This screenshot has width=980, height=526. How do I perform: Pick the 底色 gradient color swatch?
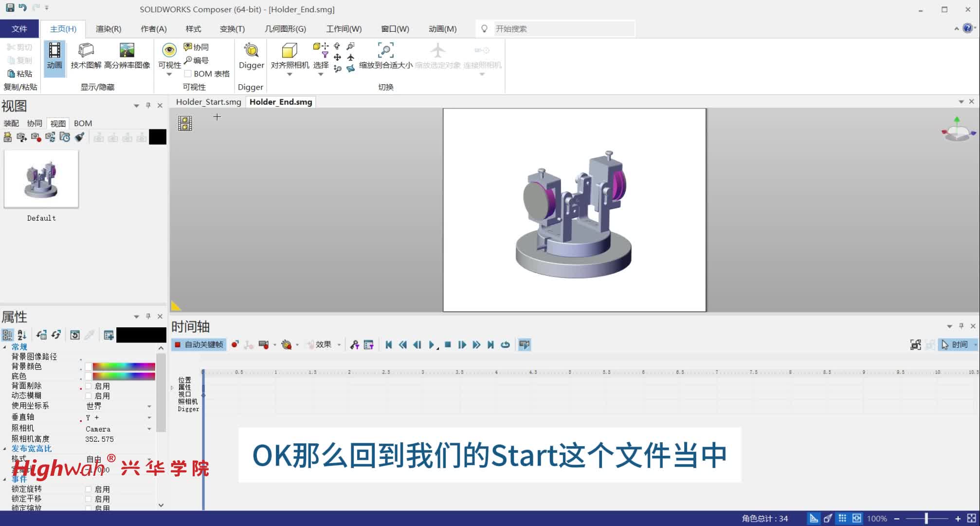(124, 376)
